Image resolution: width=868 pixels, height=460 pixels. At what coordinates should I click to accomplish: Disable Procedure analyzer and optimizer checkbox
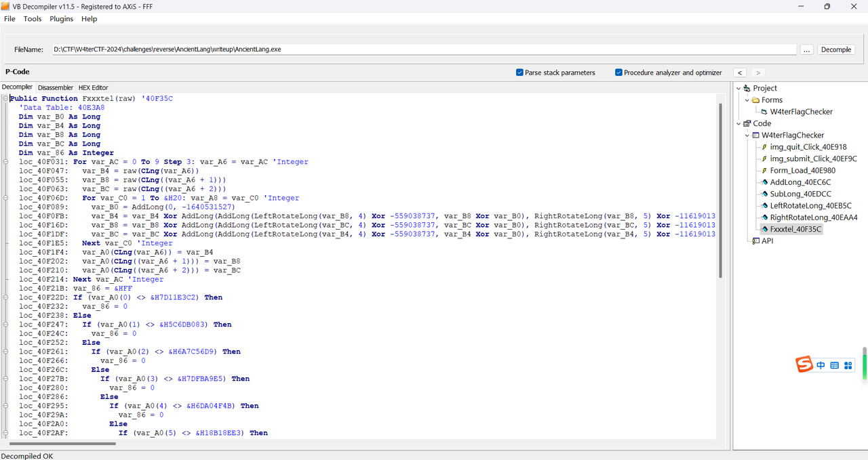[618, 72]
